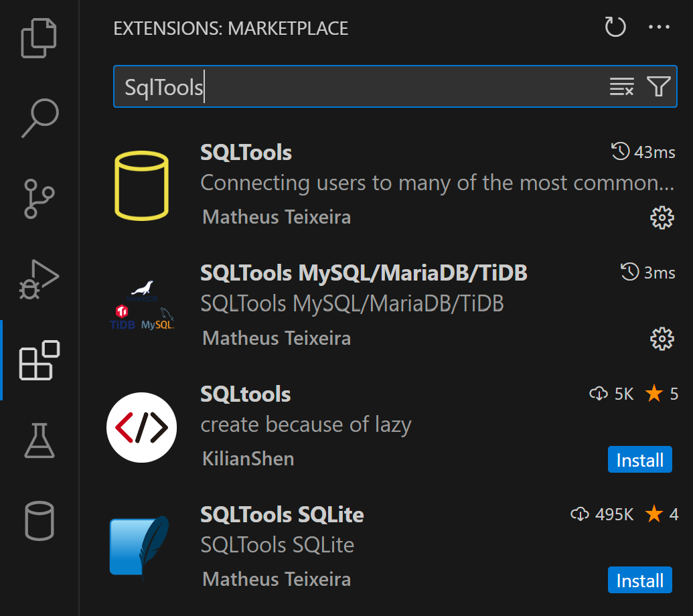Click the Extensions: Marketplace header title
693x616 pixels.
click(231, 29)
